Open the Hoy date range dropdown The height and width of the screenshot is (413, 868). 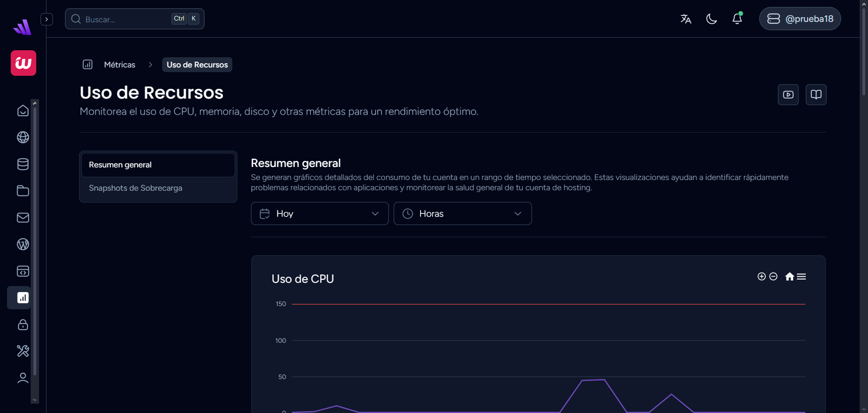point(320,213)
